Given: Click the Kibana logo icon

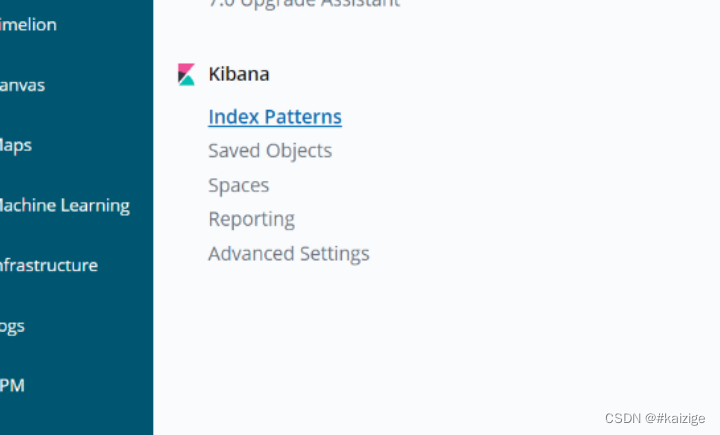Looking at the screenshot, I should 186,74.
